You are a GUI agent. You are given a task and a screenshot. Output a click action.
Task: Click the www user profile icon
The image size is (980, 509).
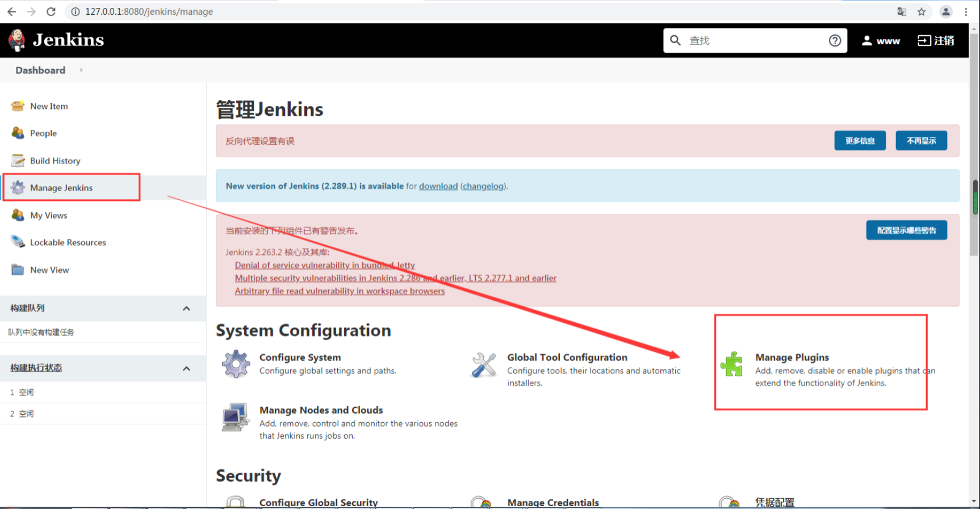[867, 41]
